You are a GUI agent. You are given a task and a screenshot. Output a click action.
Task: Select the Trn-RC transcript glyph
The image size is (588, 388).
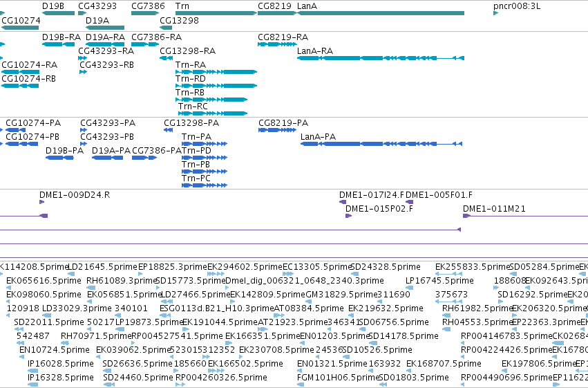[213, 113]
